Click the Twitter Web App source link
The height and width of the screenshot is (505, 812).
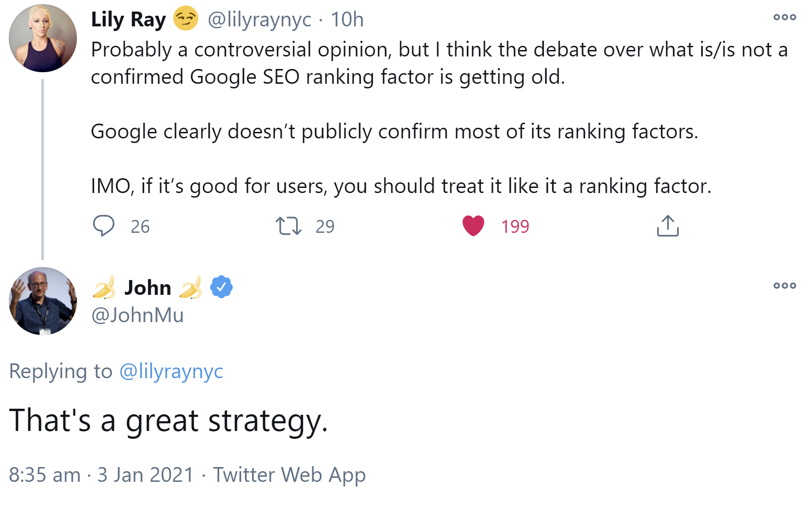tap(289, 475)
